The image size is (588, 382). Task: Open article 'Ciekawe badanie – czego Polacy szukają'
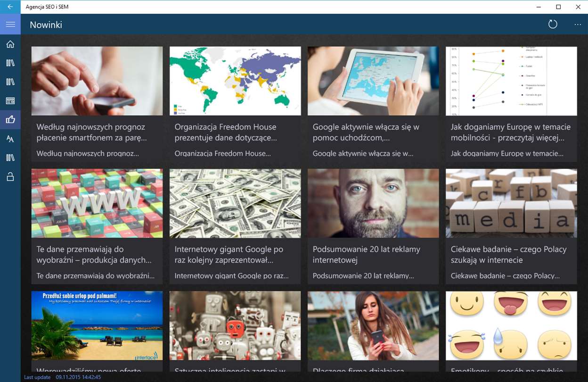click(509, 255)
